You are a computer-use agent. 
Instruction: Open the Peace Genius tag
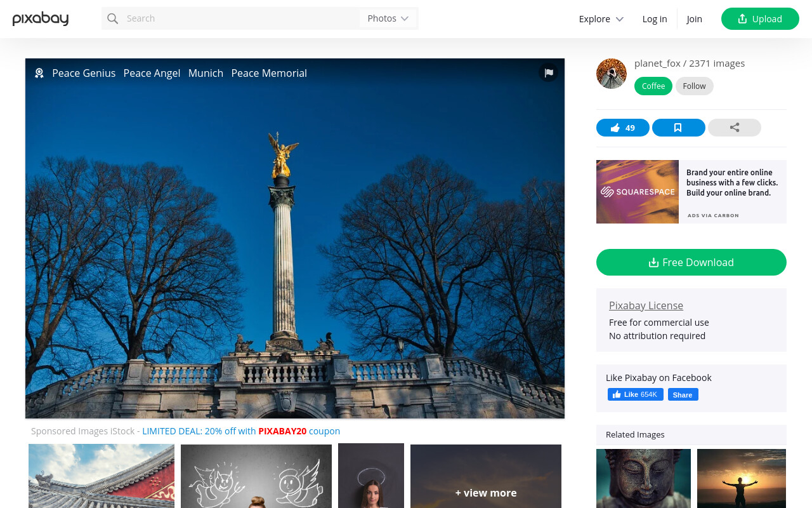[84, 73]
